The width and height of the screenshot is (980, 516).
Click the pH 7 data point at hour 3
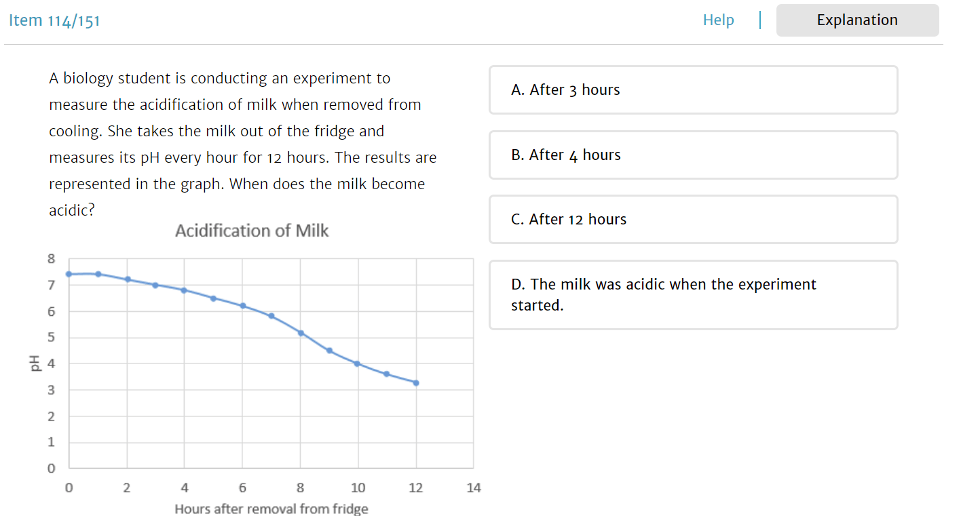pos(155,285)
